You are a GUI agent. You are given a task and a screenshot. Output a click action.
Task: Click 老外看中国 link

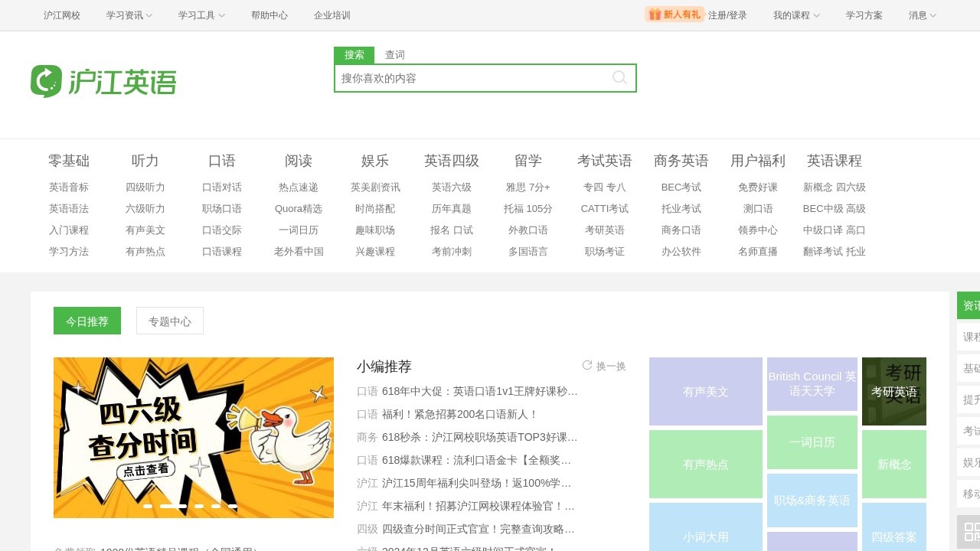(299, 251)
